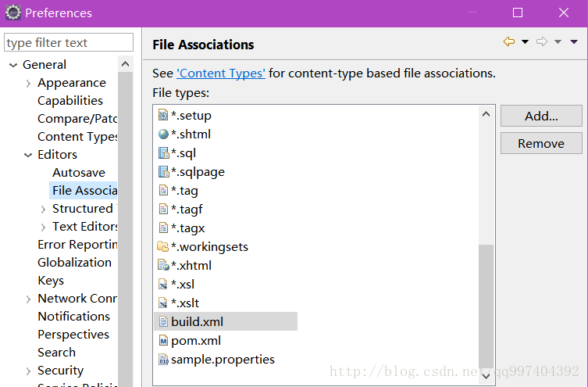Collapse the General tree node
This screenshot has height=387, width=588.
(x=13, y=66)
